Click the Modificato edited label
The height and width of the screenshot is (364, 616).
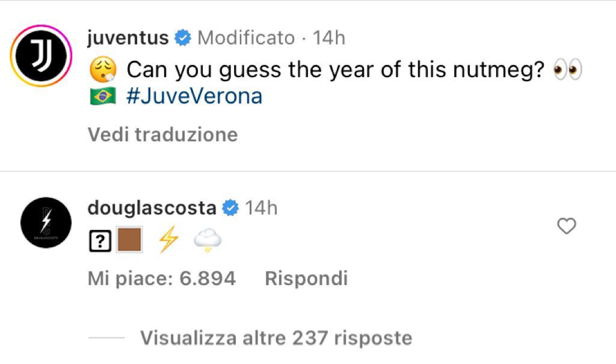coord(246,38)
